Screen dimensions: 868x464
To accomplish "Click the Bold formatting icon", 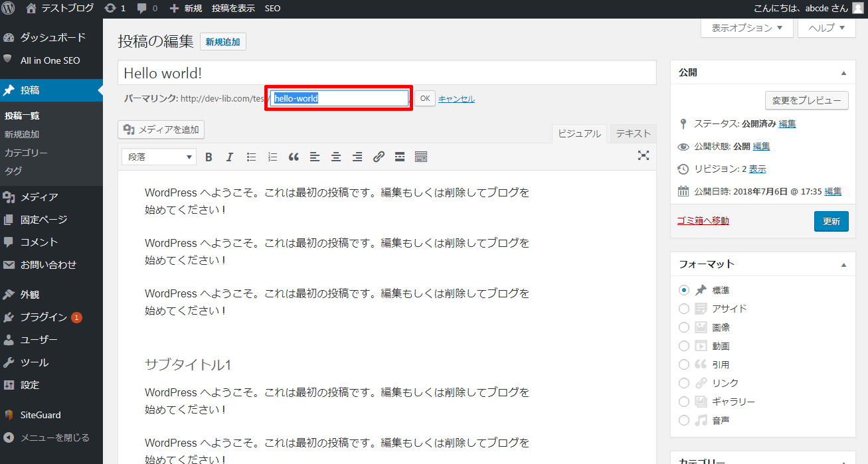I will 209,157.
